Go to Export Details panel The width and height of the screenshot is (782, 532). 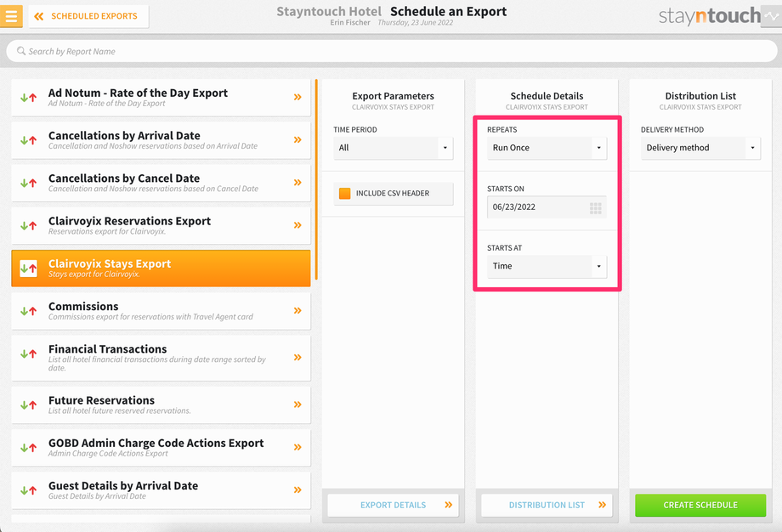pyautogui.click(x=393, y=505)
